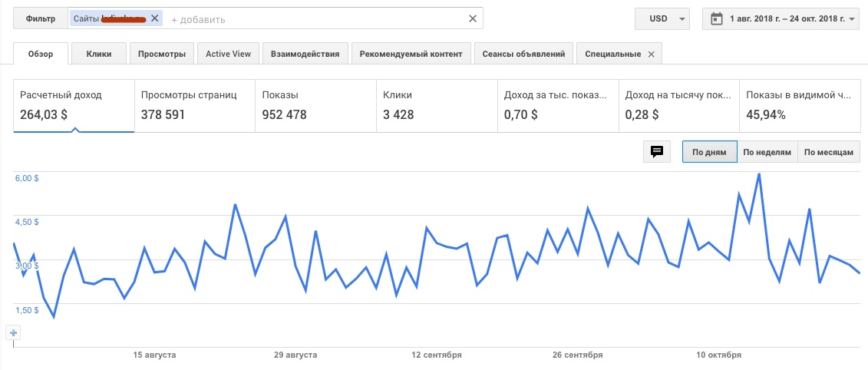Click the plus icon beside the chart

pos(13,333)
